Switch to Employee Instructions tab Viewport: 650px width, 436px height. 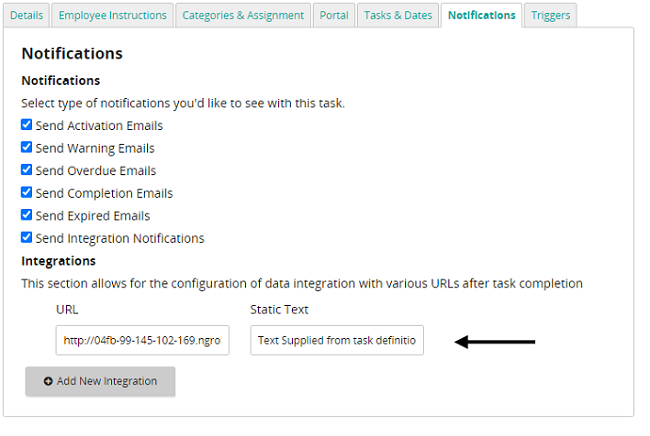[x=112, y=15]
